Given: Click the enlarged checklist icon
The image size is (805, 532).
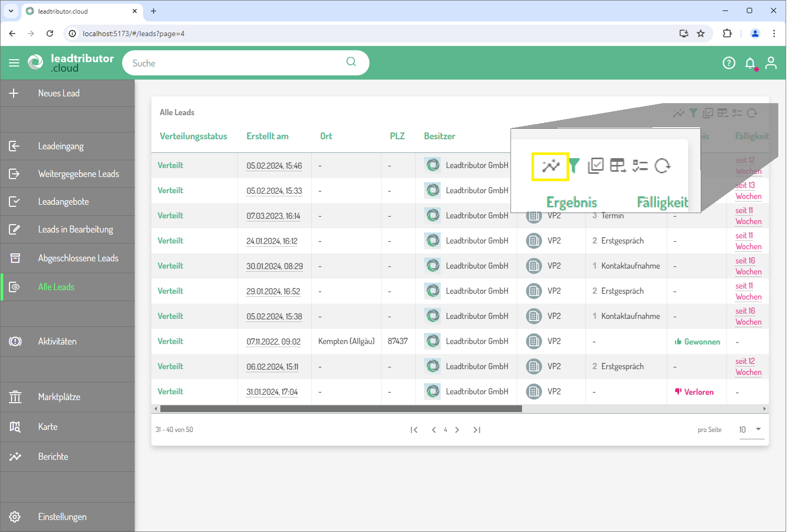Looking at the screenshot, I should (x=640, y=166).
